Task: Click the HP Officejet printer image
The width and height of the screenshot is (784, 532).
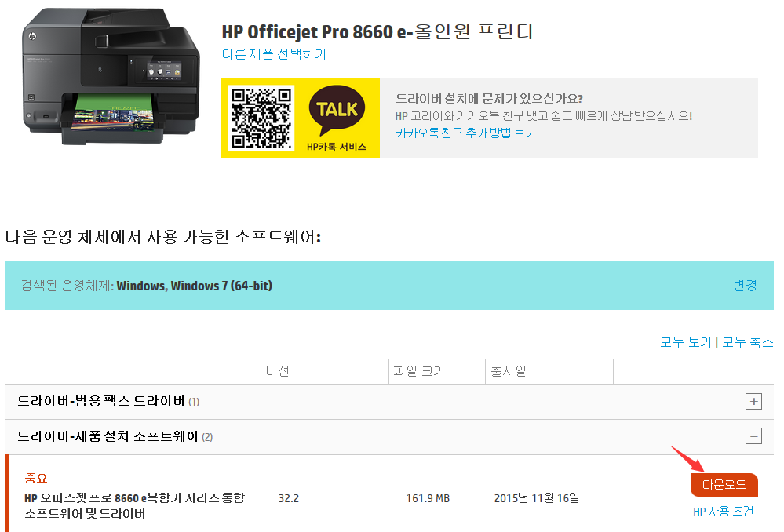Action: [111, 76]
